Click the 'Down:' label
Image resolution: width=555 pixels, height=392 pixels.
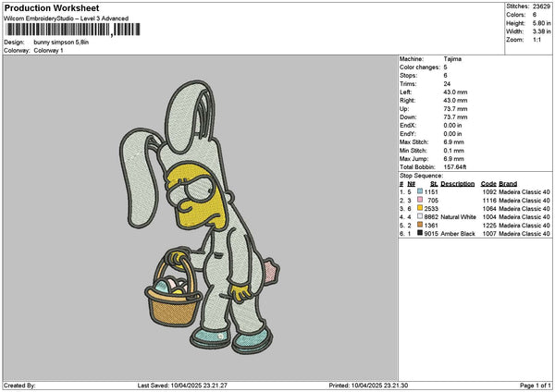tap(408, 117)
